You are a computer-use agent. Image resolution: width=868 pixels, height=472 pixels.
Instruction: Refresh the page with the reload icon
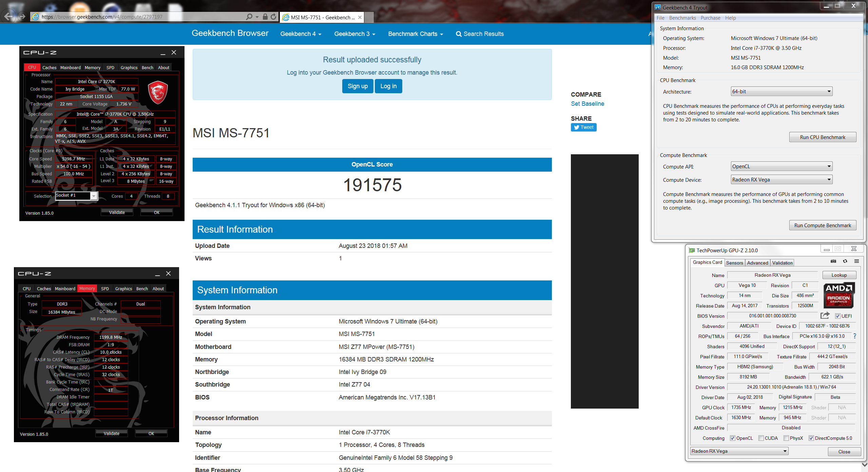(x=273, y=17)
